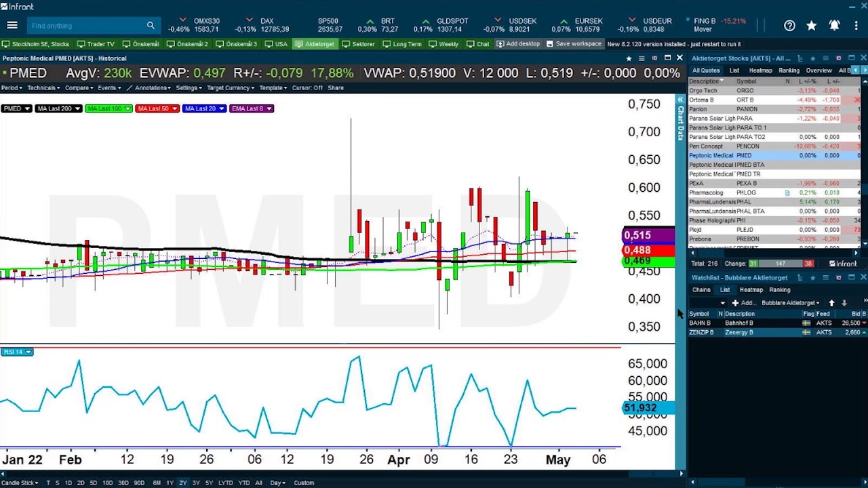
Task: Move watchlist item down with arrow
Action: tap(844, 303)
